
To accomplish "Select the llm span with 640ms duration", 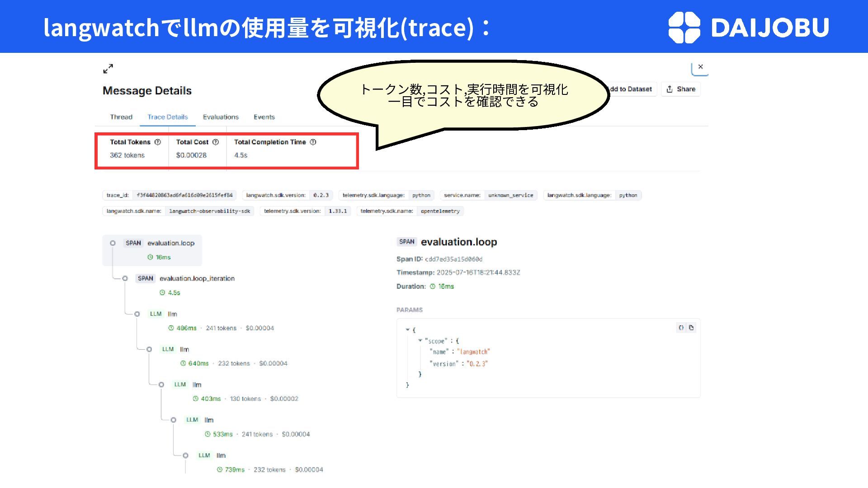I will (x=184, y=349).
